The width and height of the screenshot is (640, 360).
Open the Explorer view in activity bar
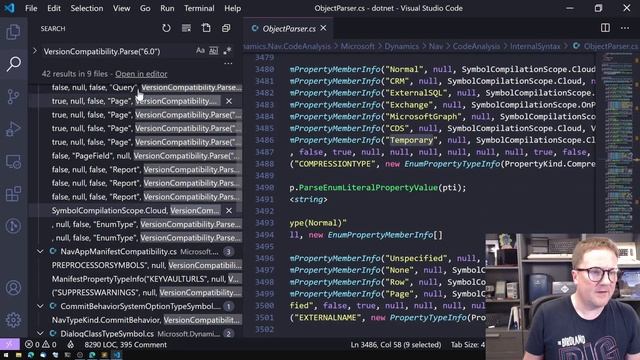coord(13,32)
